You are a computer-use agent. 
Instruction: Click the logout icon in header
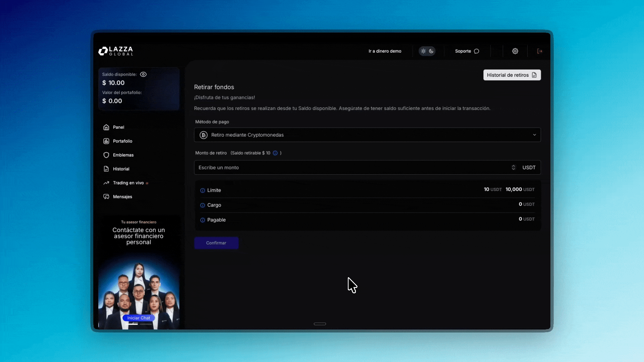point(539,51)
